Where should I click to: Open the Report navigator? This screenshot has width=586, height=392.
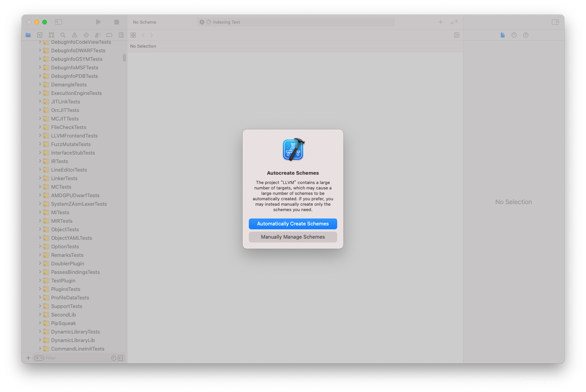point(121,35)
